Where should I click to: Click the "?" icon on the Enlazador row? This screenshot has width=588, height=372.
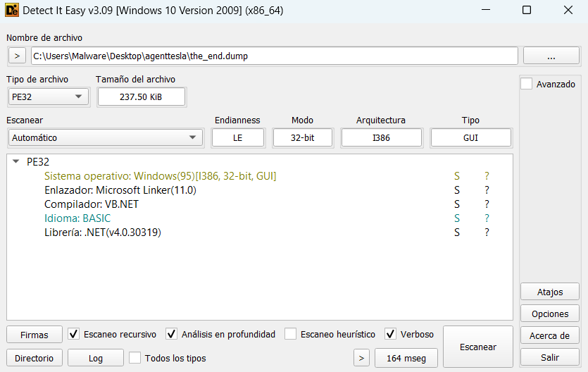pyautogui.click(x=486, y=190)
